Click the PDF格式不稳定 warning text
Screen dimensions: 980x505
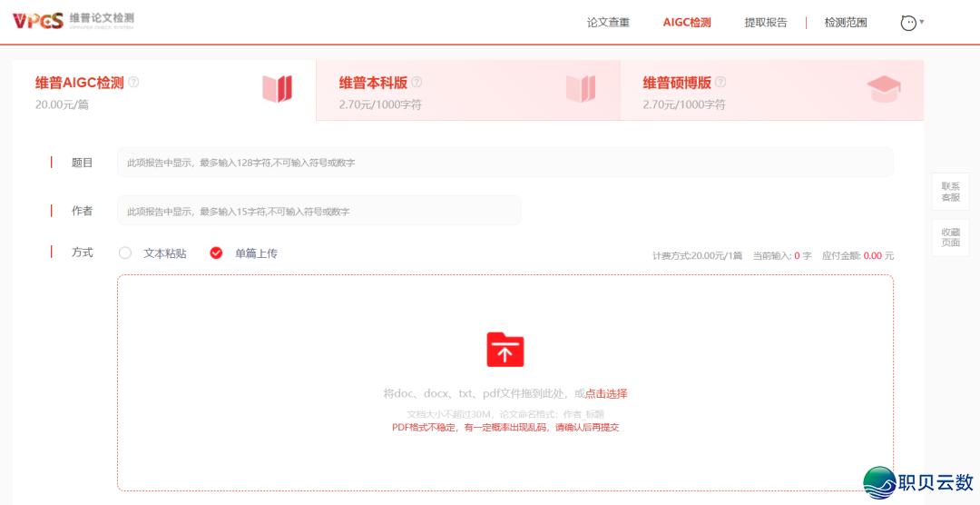click(505, 428)
